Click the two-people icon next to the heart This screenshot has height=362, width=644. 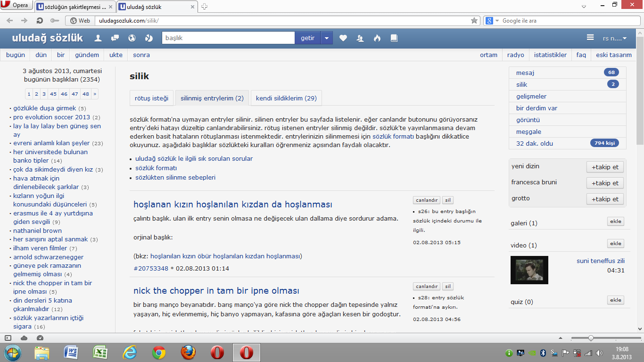(x=360, y=38)
